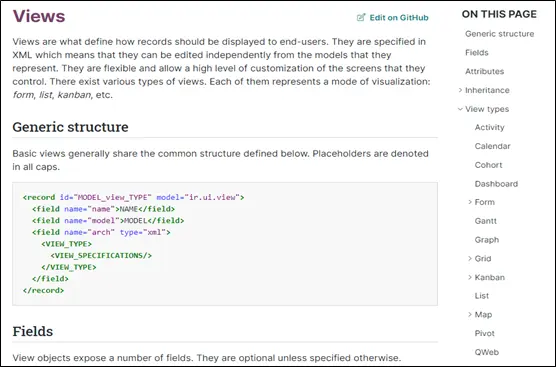Expand the Grid subsection chevron
Screen dimensions: 556x367
[x=470, y=258]
